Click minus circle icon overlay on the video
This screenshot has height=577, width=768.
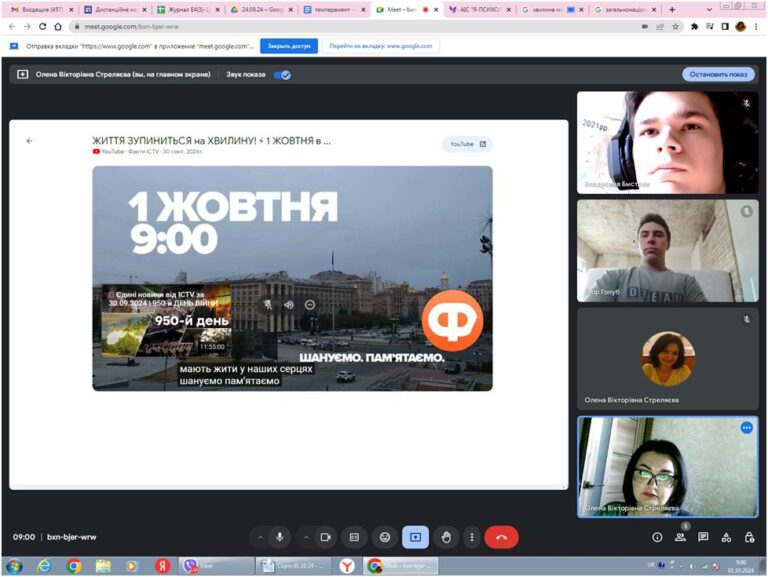click(310, 305)
